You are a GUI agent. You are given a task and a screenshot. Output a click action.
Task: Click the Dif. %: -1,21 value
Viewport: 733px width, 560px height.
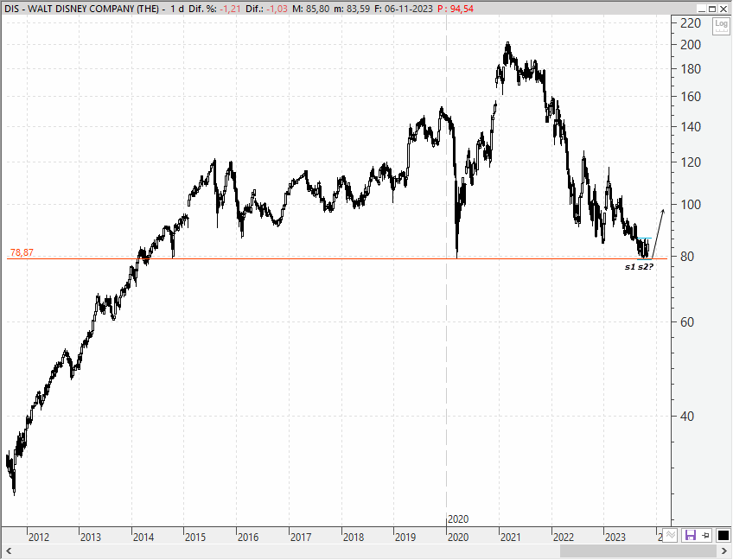coord(214,9)
